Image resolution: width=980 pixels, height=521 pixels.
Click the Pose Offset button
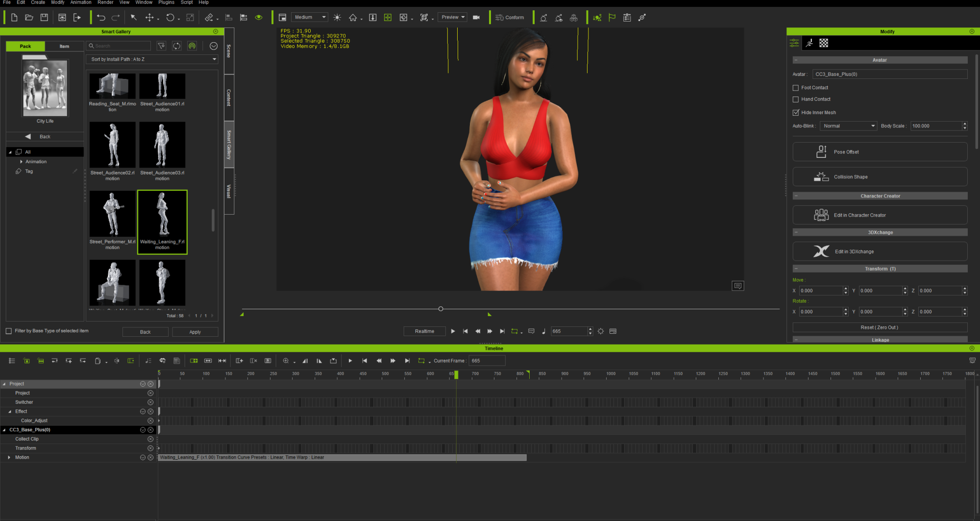point(880,152)
